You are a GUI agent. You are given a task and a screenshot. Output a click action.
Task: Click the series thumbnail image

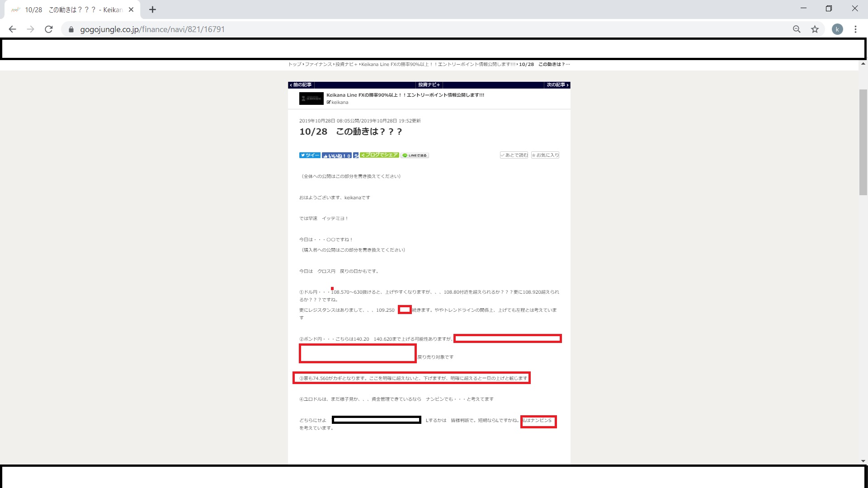[311, 98]
